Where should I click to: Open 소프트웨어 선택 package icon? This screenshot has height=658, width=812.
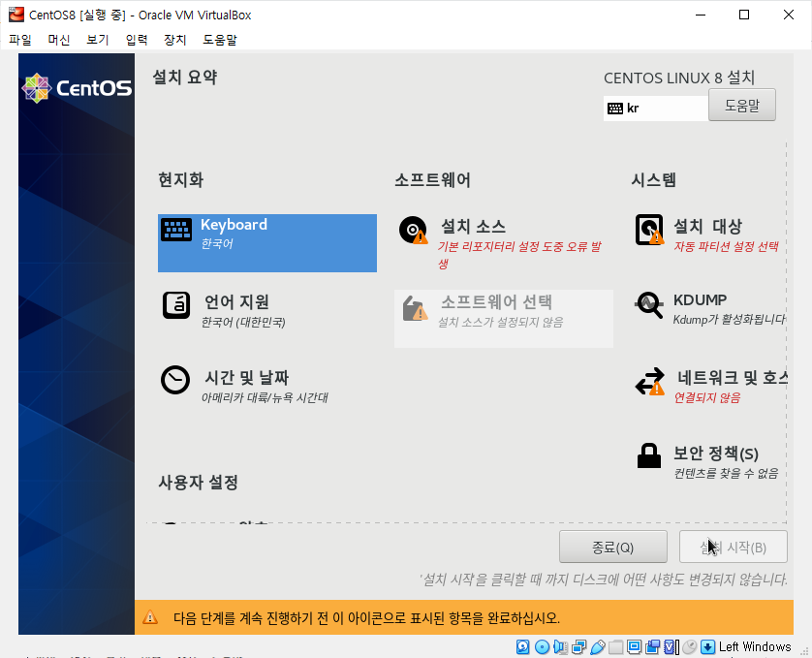tap(416, 308)
